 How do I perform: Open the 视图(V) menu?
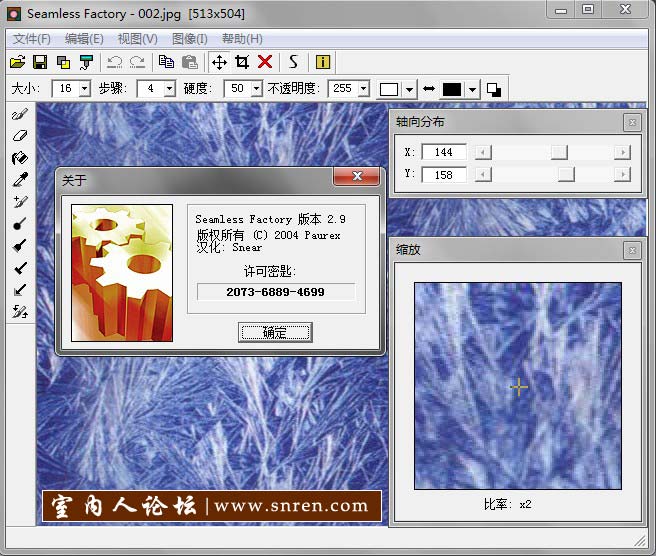coord(138,39)
